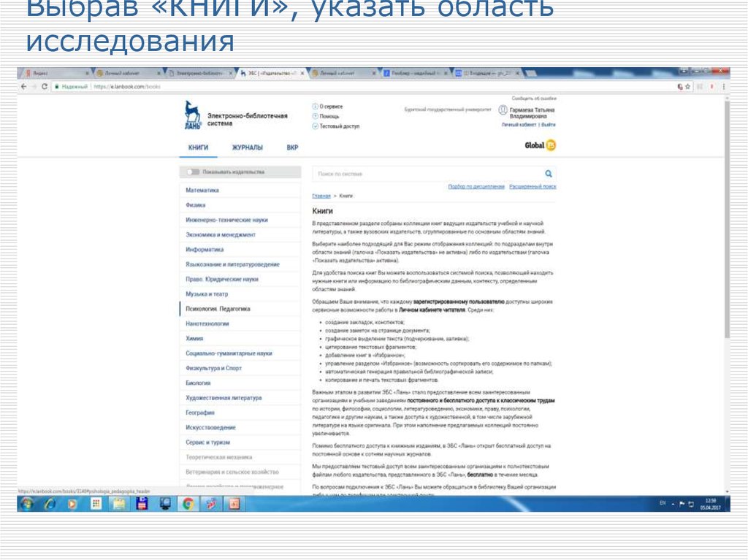Click the Помощь question icon

316,117
